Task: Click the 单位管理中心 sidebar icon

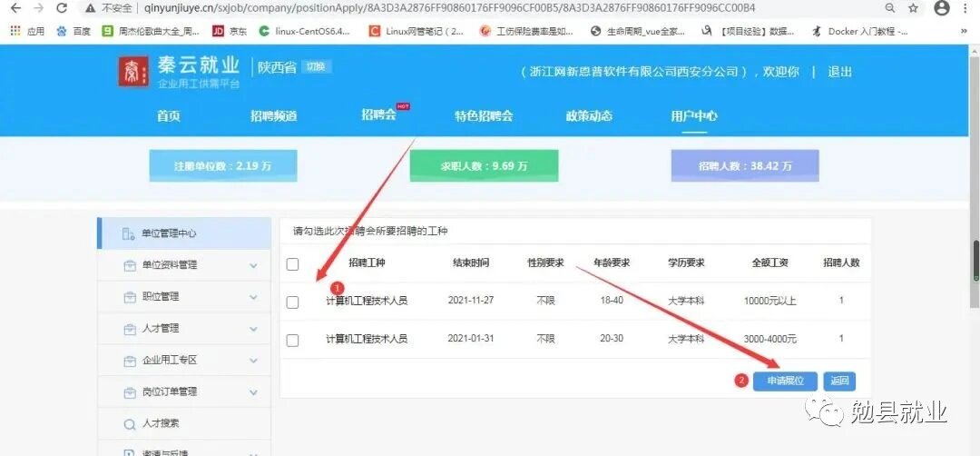Action: (x=128, y=233)
